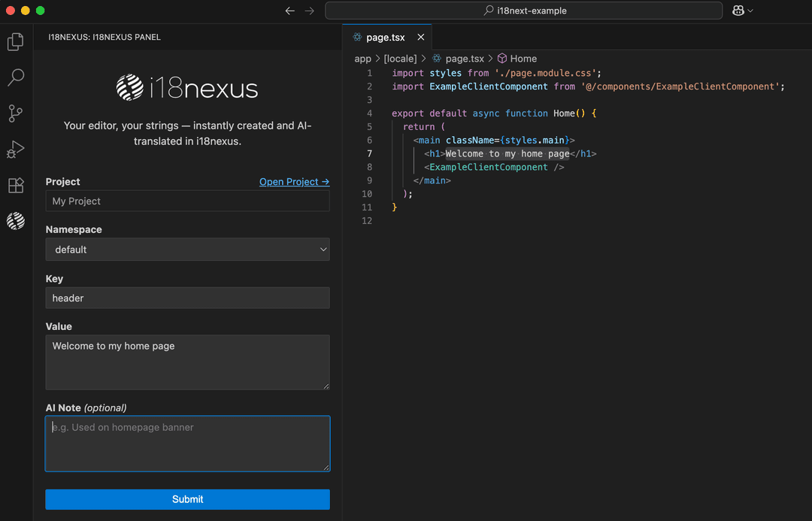Viewport: 812px width, 521px height.
Task: Click the forward navigation arrow
Action: (x=309, y=11)
